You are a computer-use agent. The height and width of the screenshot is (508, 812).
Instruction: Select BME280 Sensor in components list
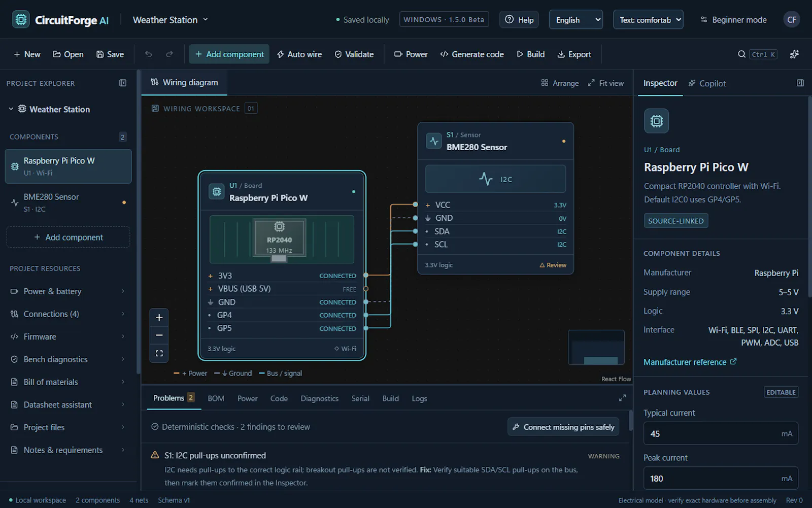click(68, 202)
